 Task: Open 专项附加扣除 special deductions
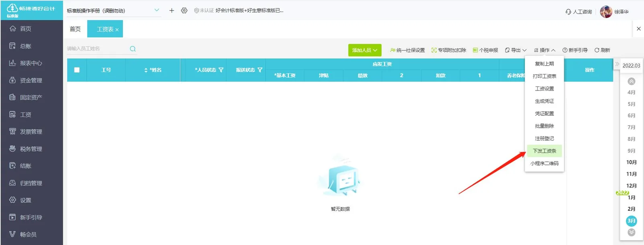tap(448, 50)
